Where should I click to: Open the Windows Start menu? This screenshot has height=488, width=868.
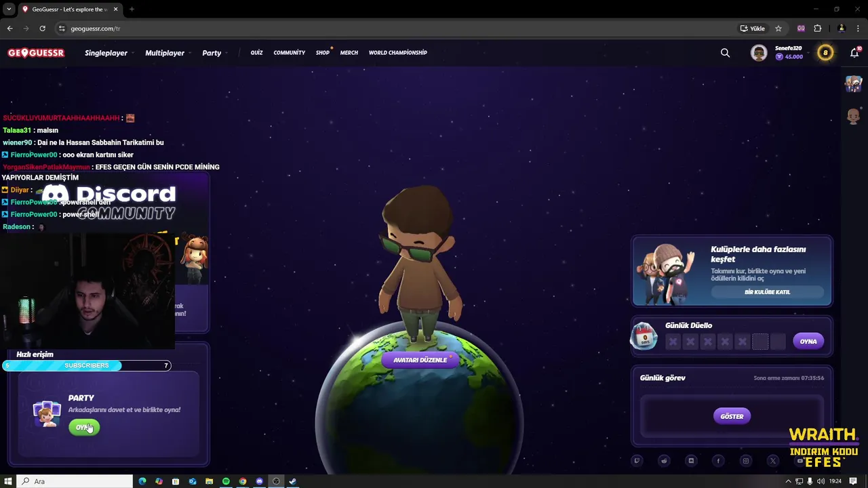8,481
